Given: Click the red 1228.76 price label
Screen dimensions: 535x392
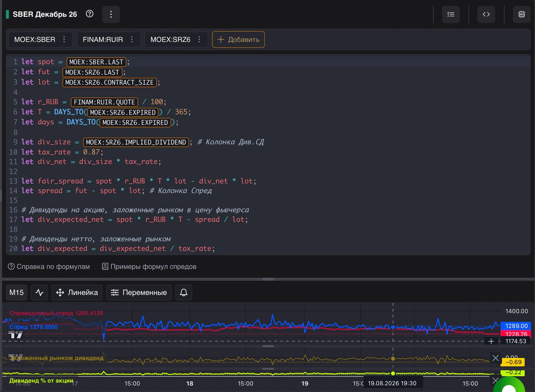Looking at the screenshot, I should point(516,334).
